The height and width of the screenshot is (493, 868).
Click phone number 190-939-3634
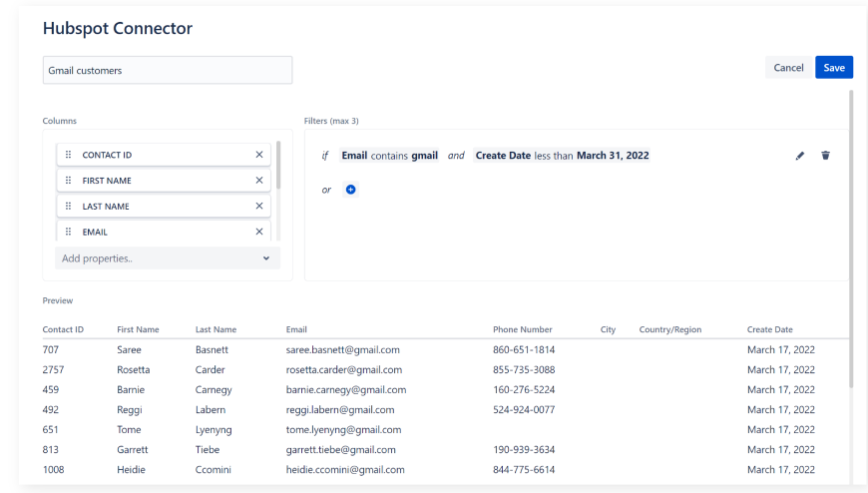[524, 449]
